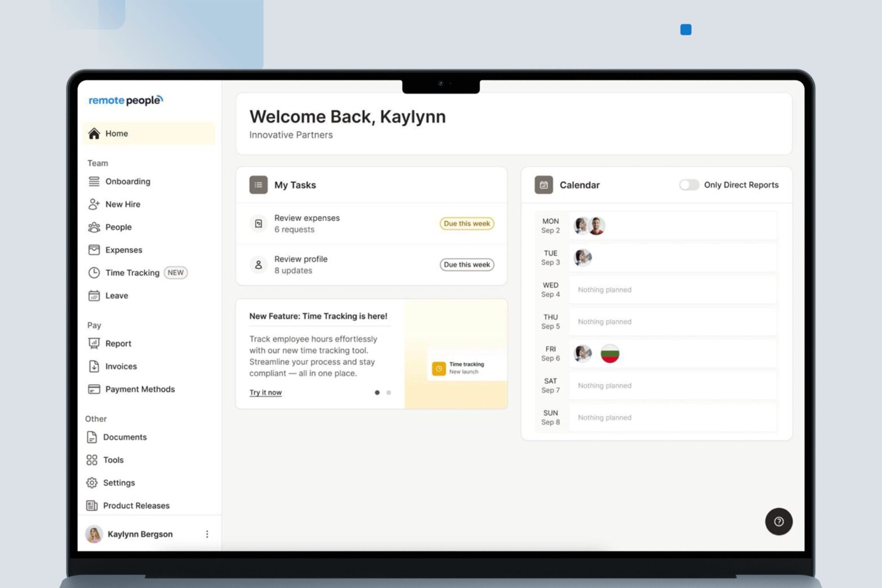
Task: Click Kaylynn Bergson's profile avatar
Action: coord(94,534)
